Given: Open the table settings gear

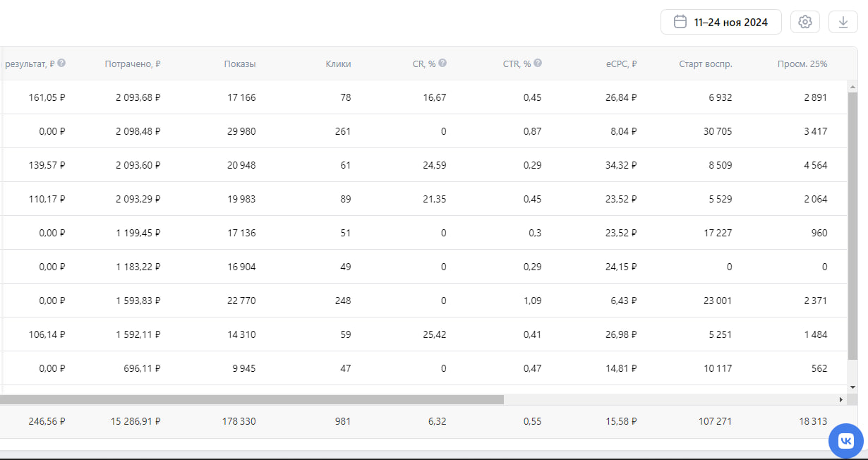Looking at the screenshot, I should pos(805,22).
